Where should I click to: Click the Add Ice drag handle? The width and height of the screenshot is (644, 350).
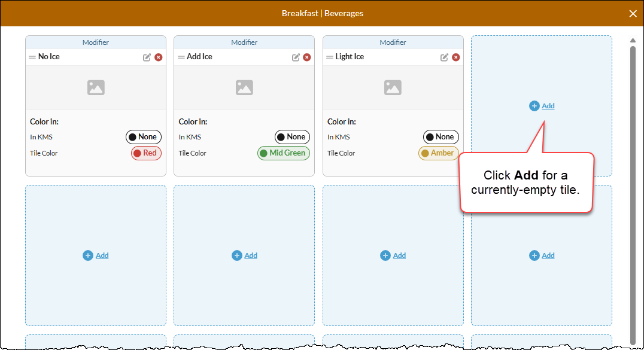pos(181,57)
